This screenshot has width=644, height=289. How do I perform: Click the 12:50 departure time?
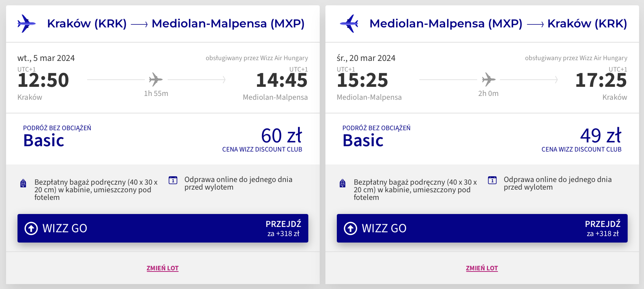[x=43, y=80]
